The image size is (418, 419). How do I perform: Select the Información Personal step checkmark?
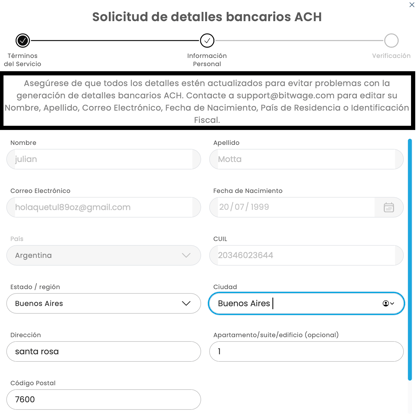point(207,40)
